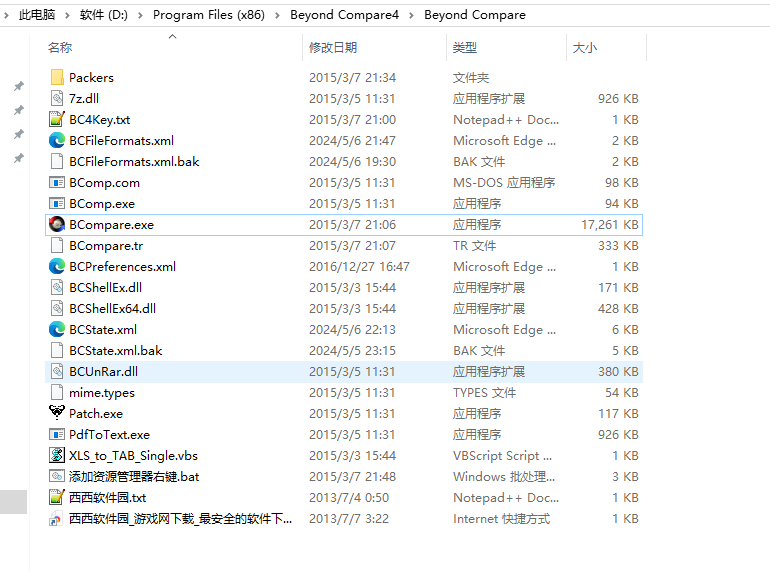This screenshot has width=770, height=571.
Task: Click the BCUnRar.dll file icon
Action: (x=57, y=372)
